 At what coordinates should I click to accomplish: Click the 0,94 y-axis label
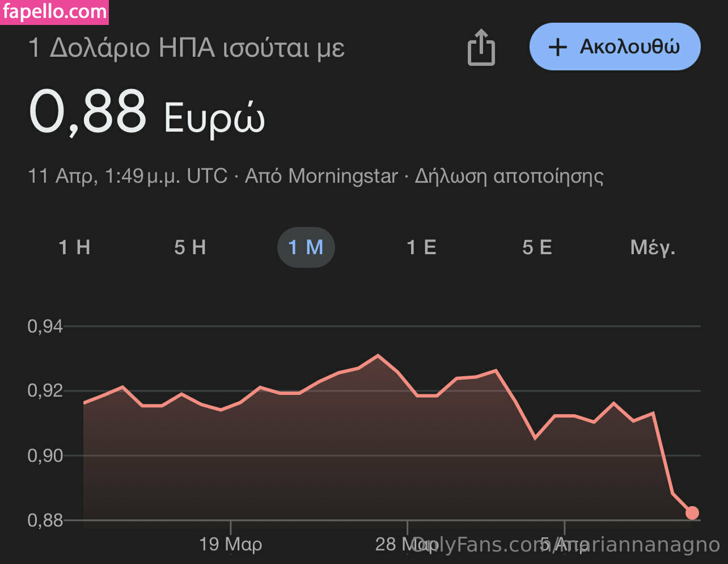pyautogui.click(x=45, y=326)
